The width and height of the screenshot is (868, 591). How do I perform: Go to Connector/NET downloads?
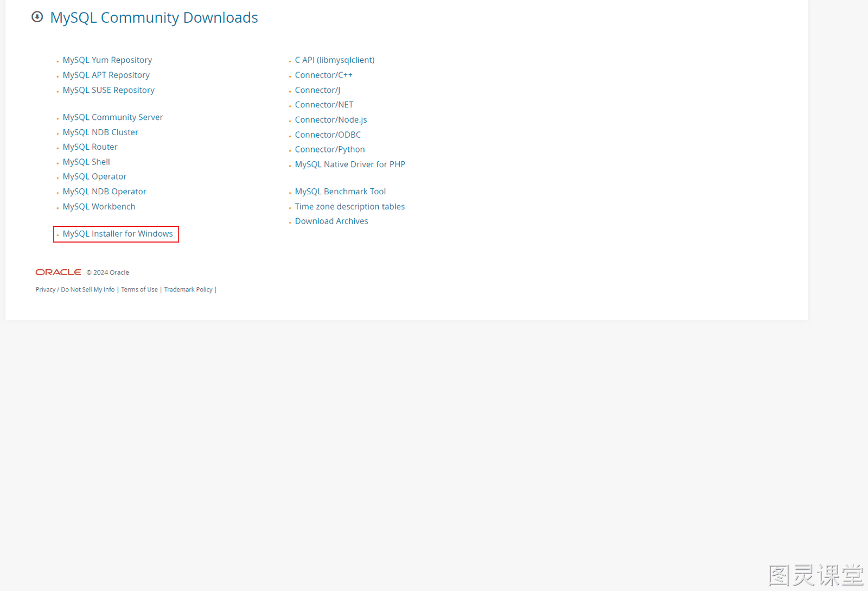tap(324, 105)
